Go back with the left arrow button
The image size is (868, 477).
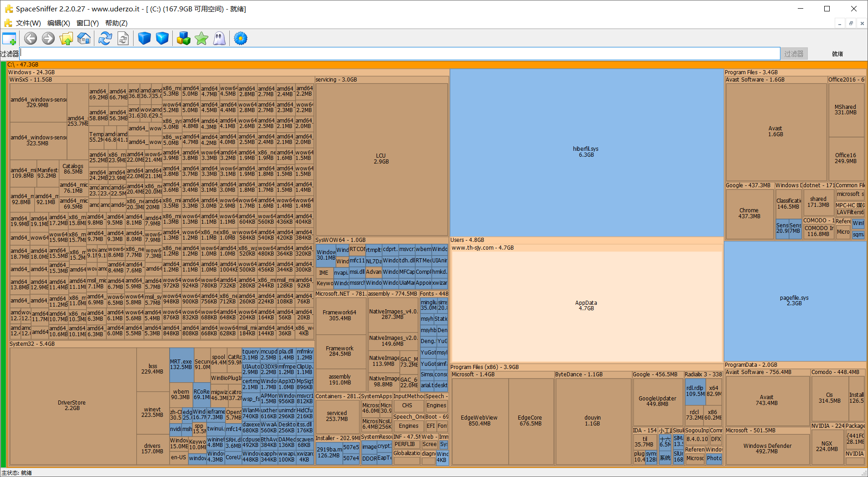click(31, 39)
